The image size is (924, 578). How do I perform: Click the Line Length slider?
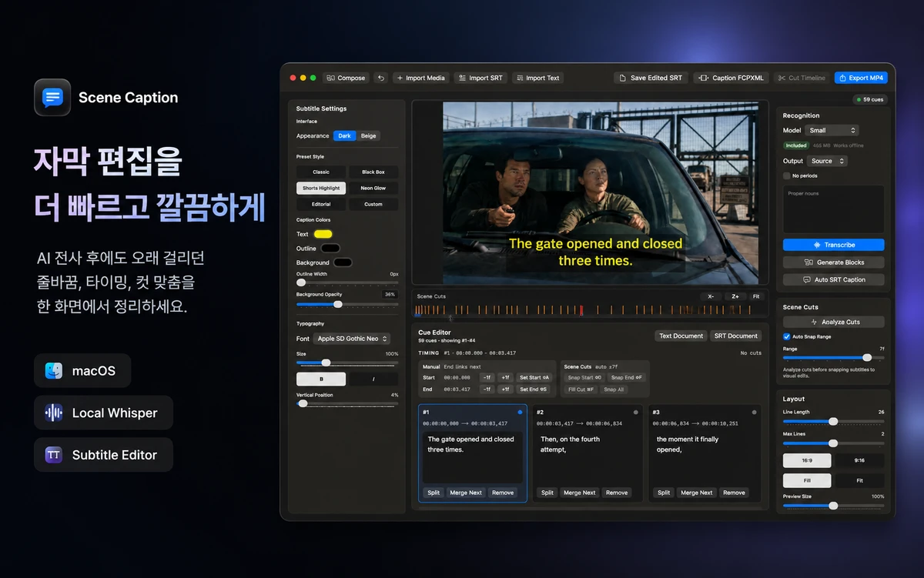coord(833,421)
